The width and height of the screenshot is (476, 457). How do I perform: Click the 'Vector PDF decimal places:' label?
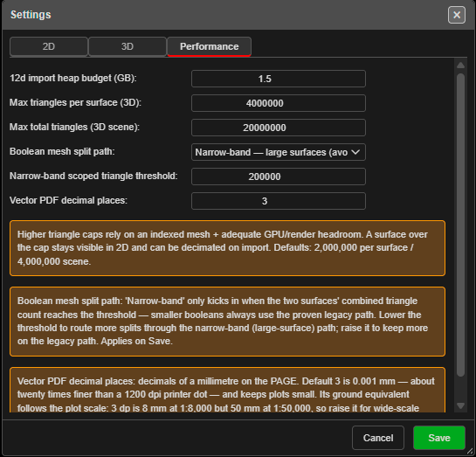point(69,200)
